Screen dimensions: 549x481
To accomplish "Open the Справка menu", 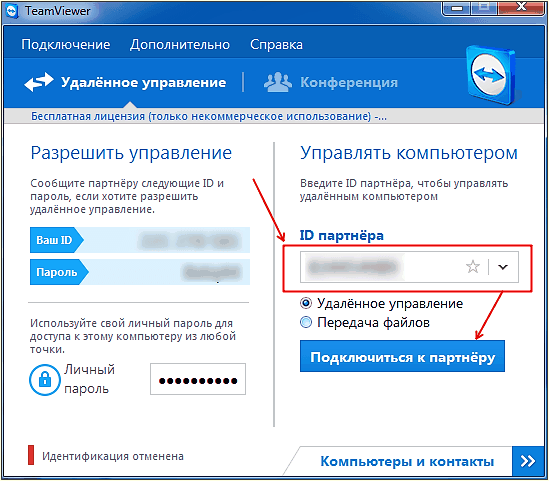I will [276, 44].
